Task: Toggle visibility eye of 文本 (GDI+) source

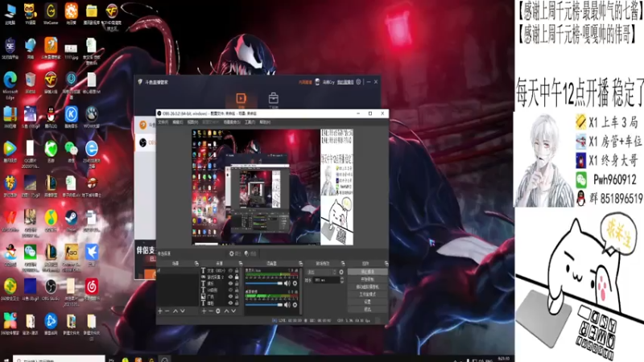Action: click(x=230, y=270)
